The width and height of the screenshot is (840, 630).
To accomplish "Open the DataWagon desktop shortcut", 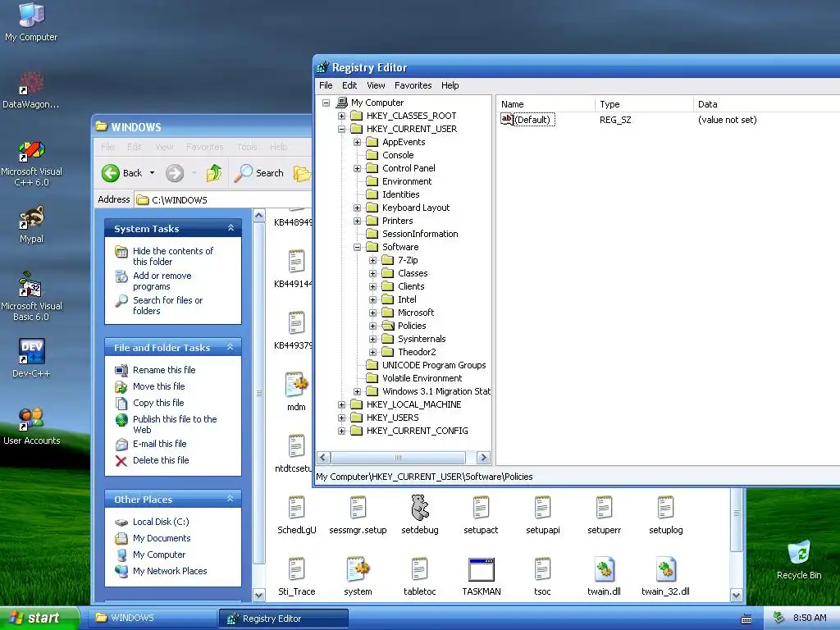I will [x=30, y=89].
